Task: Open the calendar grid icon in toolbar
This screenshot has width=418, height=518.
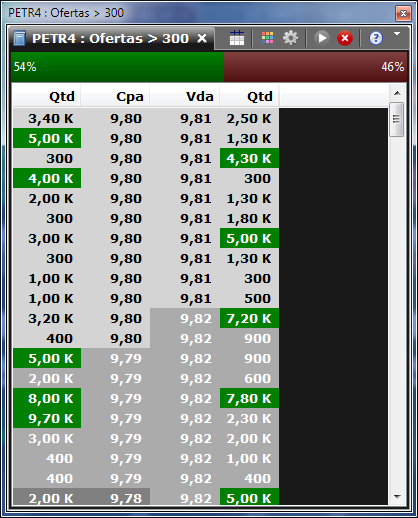Action: point(237,38)
